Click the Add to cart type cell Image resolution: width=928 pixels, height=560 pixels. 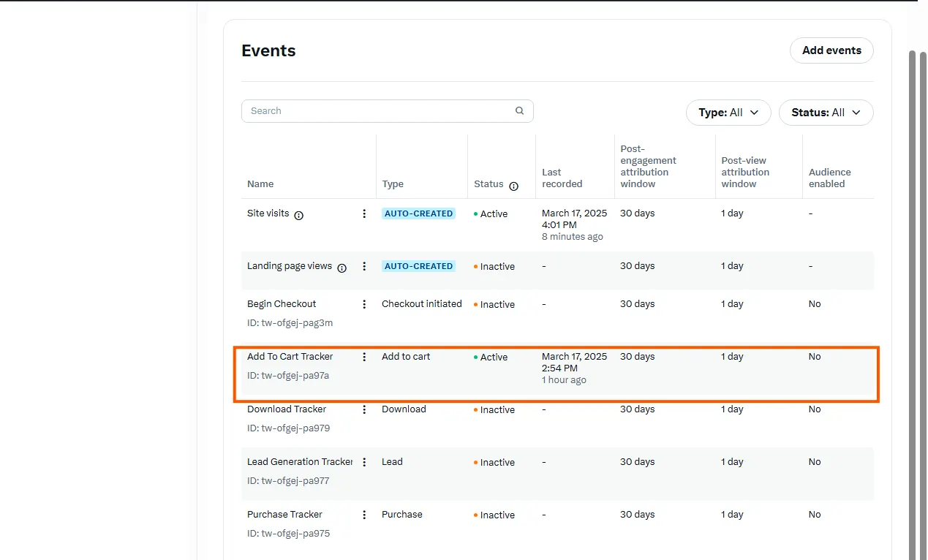click(406, 357)
